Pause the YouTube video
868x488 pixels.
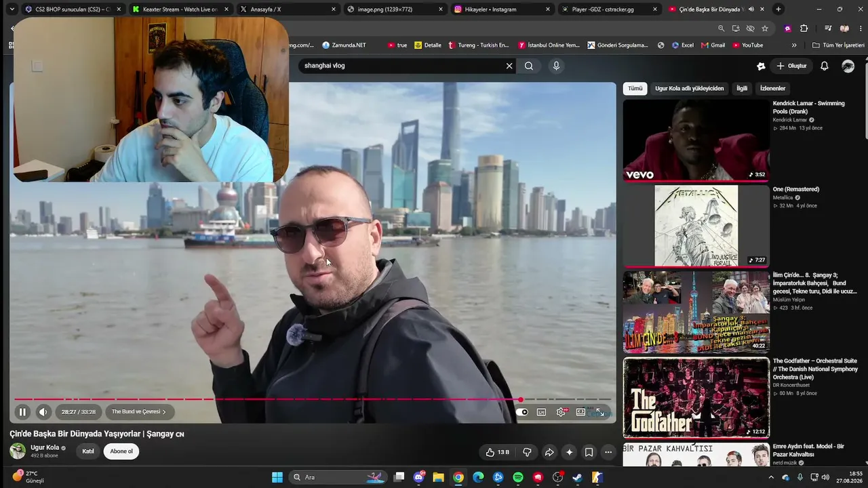click(x=22, y=411)
